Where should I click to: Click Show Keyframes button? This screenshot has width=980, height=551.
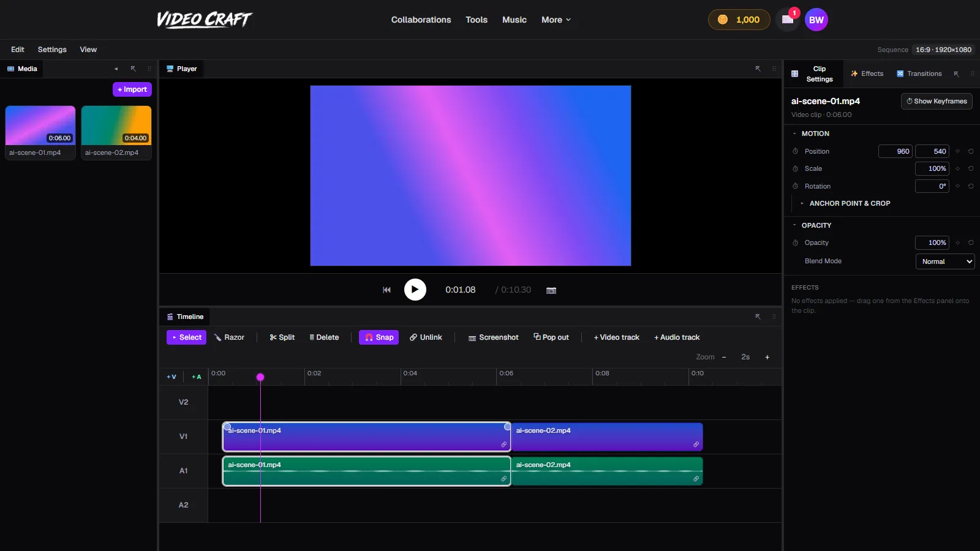(x=937, y=101)
